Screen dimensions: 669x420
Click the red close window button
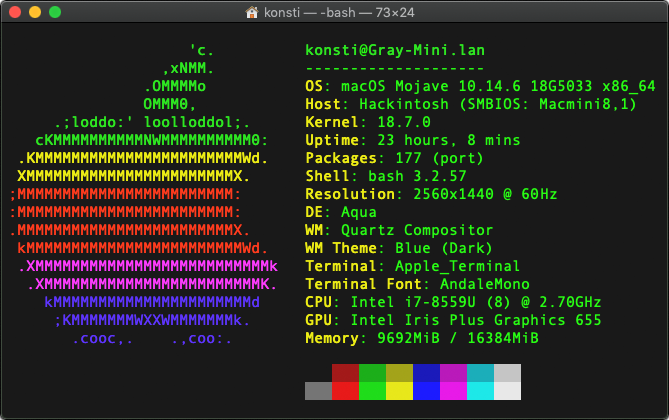pyautogui.click(x=15, y=12)
